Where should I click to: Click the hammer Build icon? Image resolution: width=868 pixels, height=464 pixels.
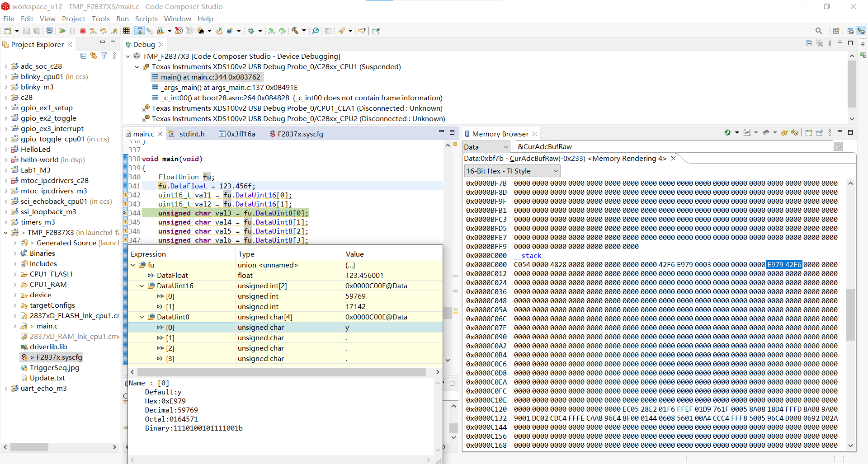[295, 31]
